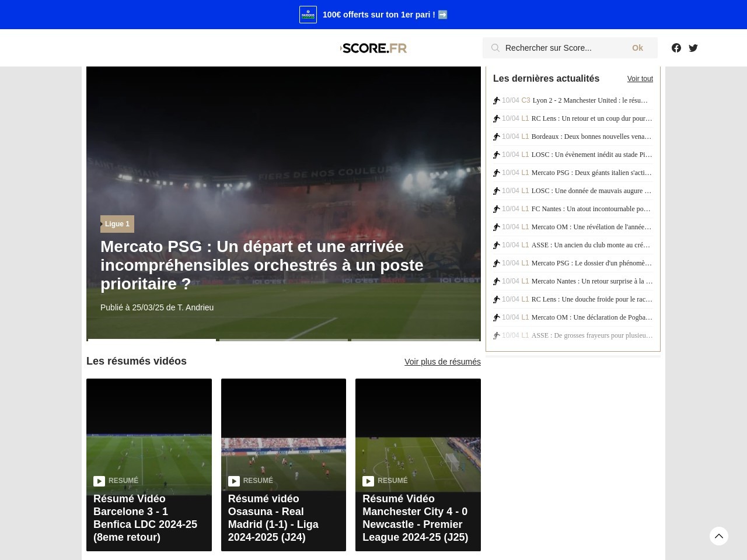Open news 'Bordeaux : Deux bonnes nouvelles'
747x560 pixels.
[592, 136]
